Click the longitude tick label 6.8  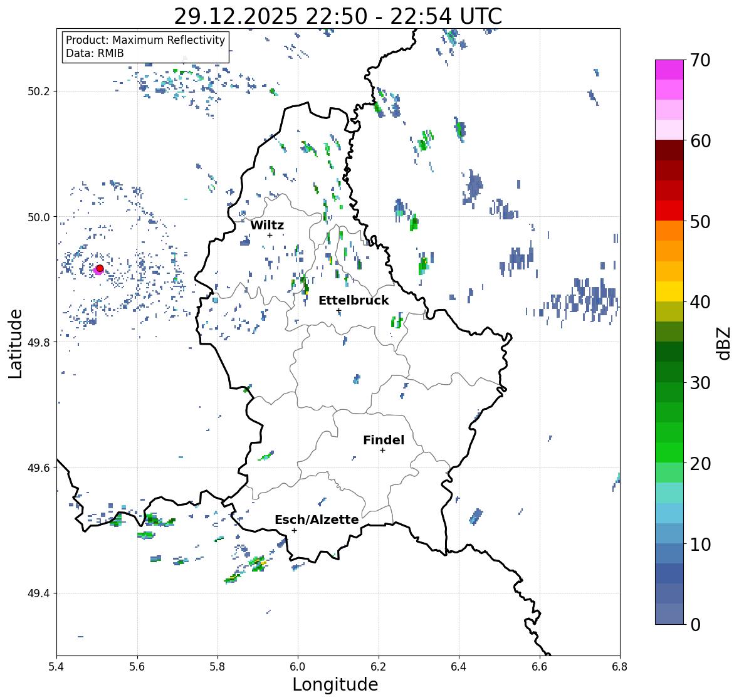[x=620, y=667]
